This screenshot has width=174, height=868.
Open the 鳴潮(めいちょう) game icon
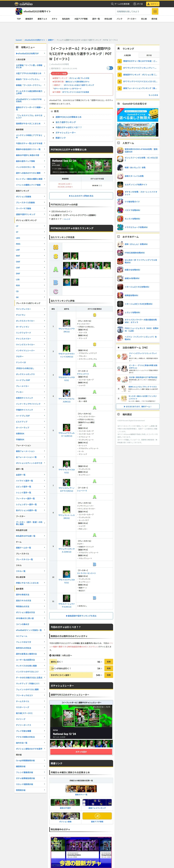coord(120,168)
